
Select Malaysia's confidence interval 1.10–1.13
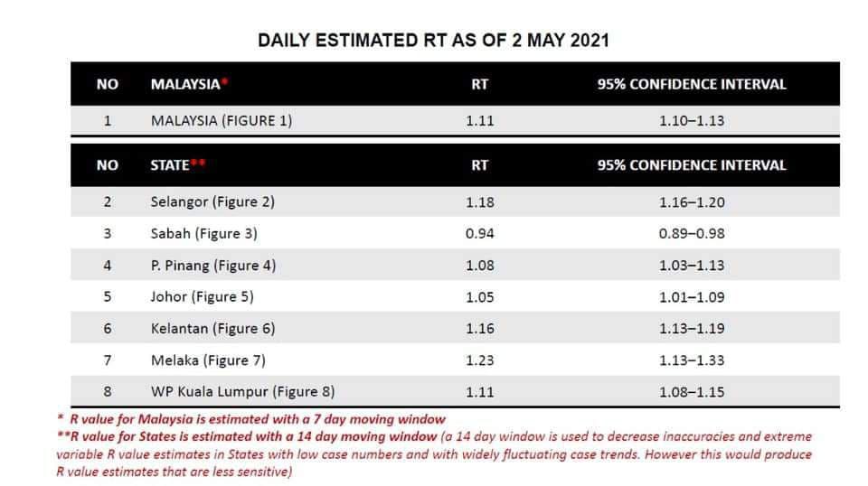pyautogui.click(x=692, y=120)
